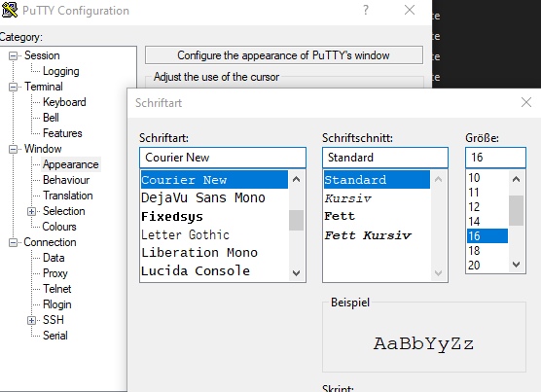Image resolution: width=541 pixels, height=392 pixels.
Task: Open the SSH category
Action: pyautogui.click(x=54, y=320)
